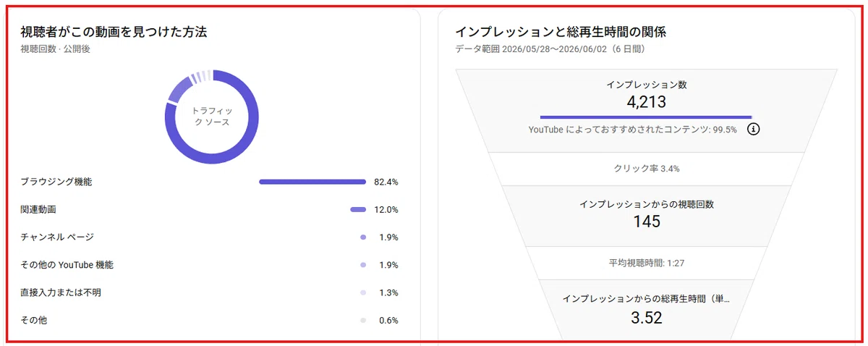This screenshot has height=346, width=868.
Task: Click the ブラウジング機能 82.4% bar
Action: coord(312,182)
